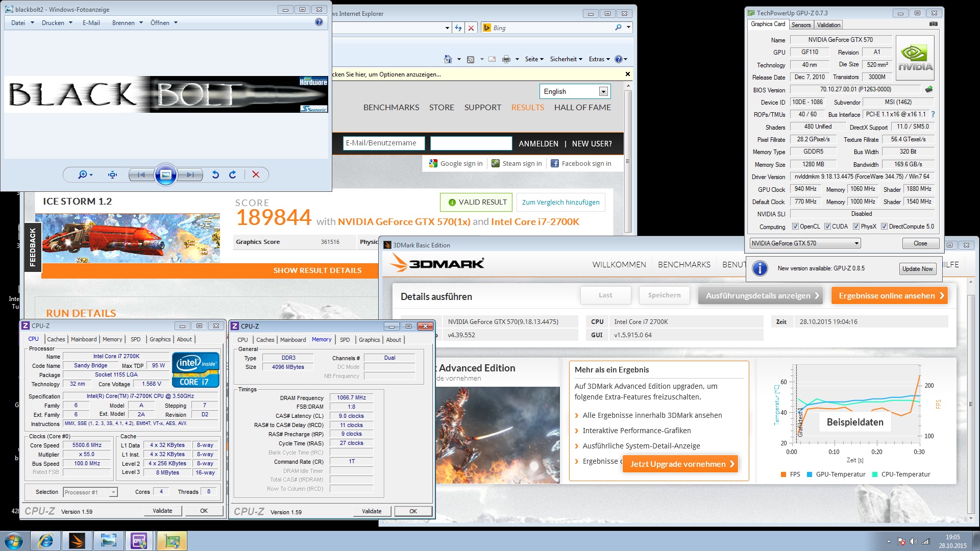Image resolution: width=980 pixels, height=551 pixels.
Task: Fit image to window in Photo Viewer
Action: point(113,174)
